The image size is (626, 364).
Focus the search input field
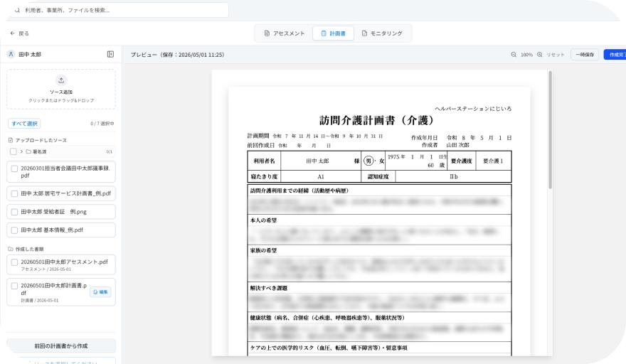(120, 11)
